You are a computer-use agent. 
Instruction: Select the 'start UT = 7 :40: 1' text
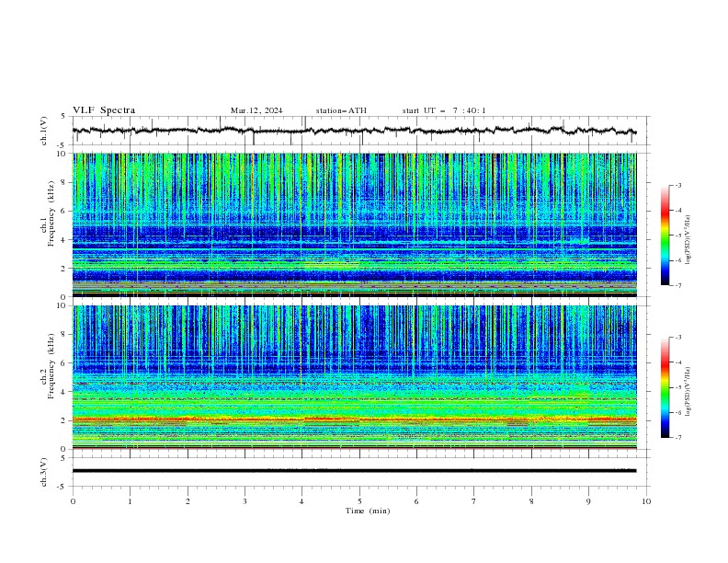pyautogui.click(x=444, y=110)
